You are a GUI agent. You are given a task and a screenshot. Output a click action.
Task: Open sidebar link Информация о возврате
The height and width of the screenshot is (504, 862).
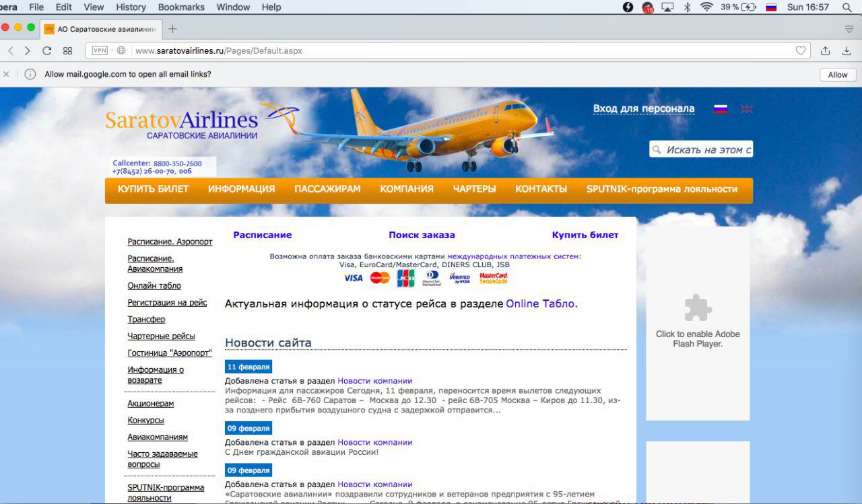tap(156, 375)
